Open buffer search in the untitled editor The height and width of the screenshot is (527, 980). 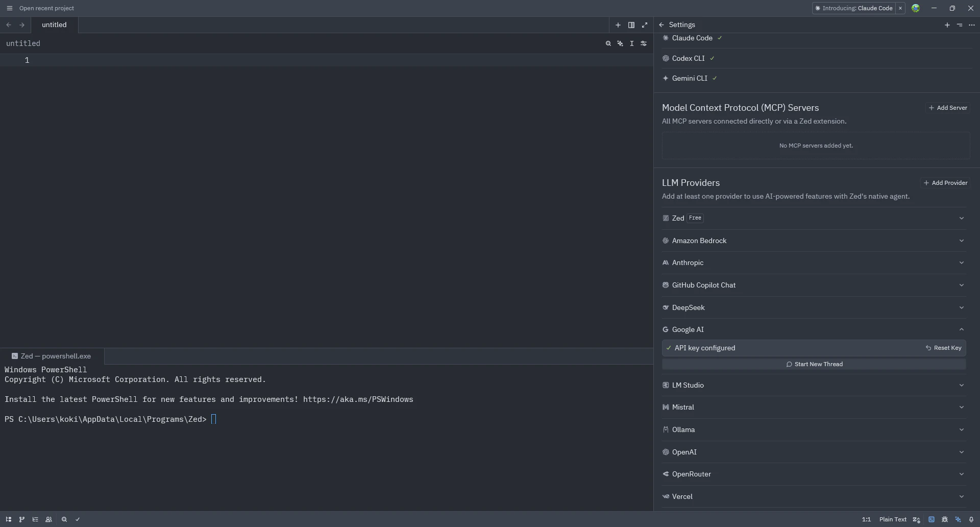click(x=608, y=43)
